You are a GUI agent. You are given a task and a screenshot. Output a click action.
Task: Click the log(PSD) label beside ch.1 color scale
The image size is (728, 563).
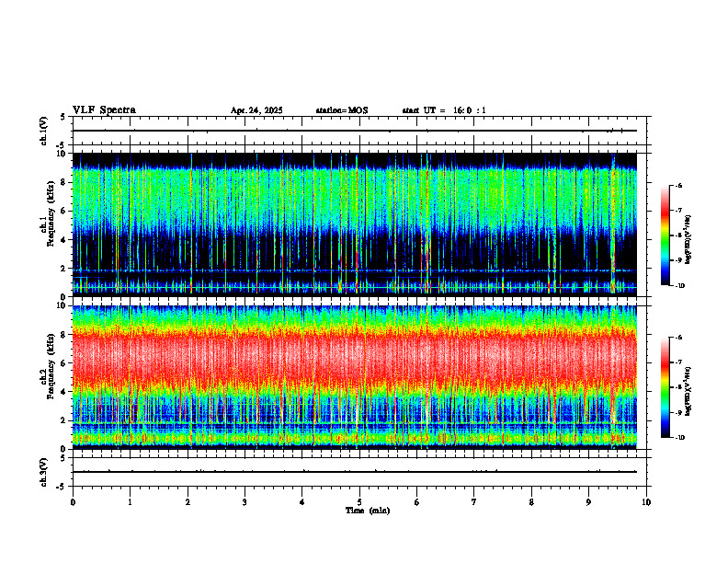pyautogui.click(x=688, y=240)
